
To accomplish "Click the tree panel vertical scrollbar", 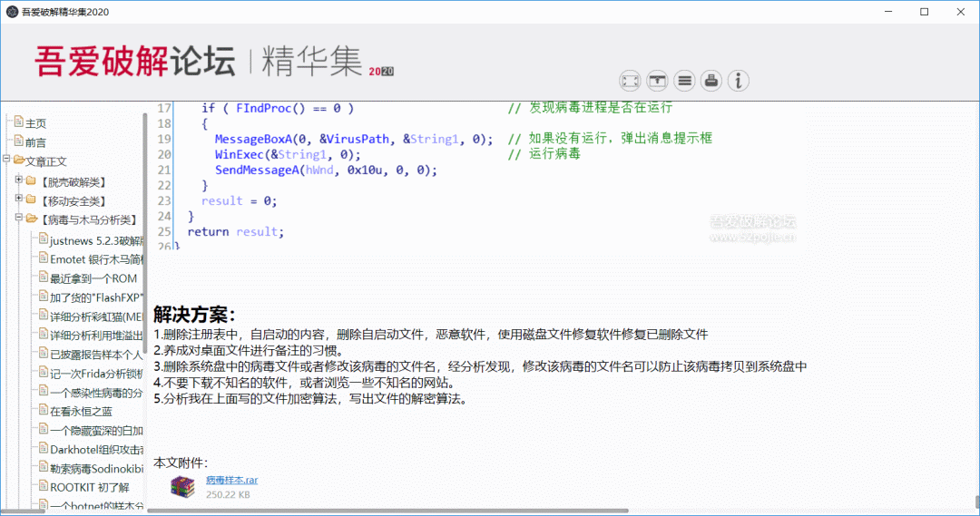I will pyautogui.click(x=145, y=234).
